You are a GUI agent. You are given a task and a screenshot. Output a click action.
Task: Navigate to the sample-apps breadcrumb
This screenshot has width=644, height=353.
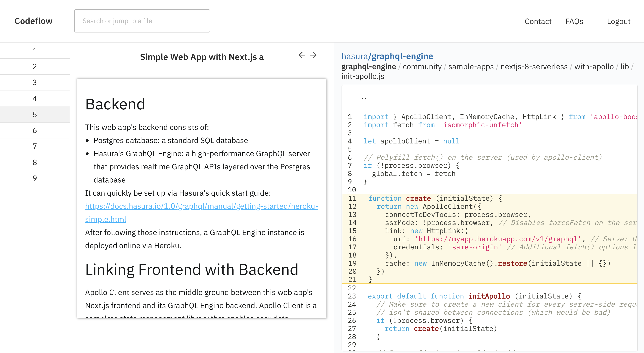(471, 67)
